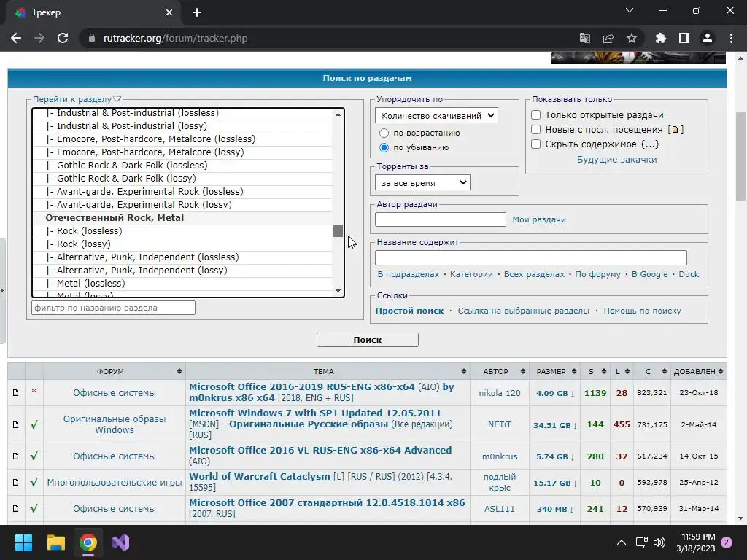747x560 pixels.
Task: Click the site padlock icon
Action: click(92, 38)
